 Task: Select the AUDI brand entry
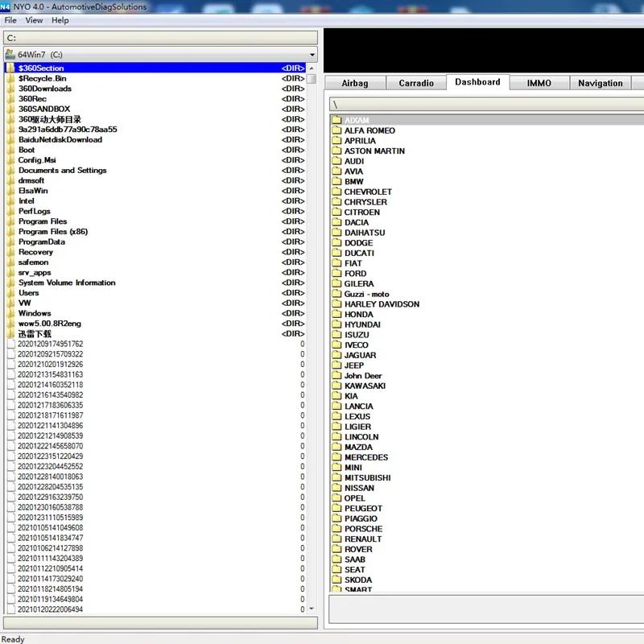(x=354, y=161)
